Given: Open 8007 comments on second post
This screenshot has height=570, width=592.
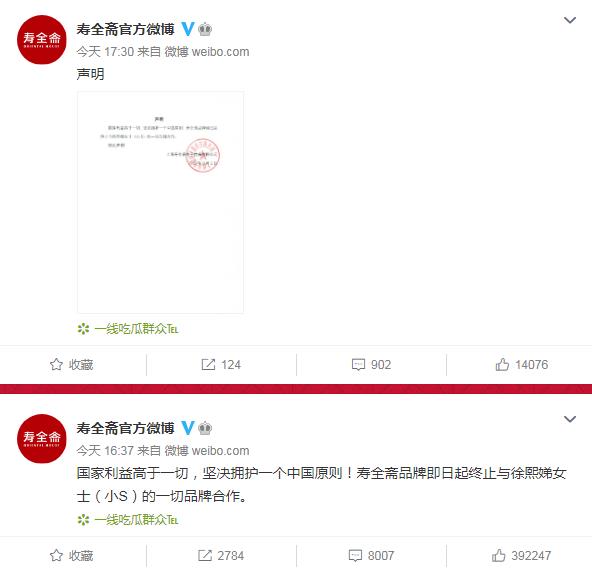Looking at the screenshot, I should point(371,556).
